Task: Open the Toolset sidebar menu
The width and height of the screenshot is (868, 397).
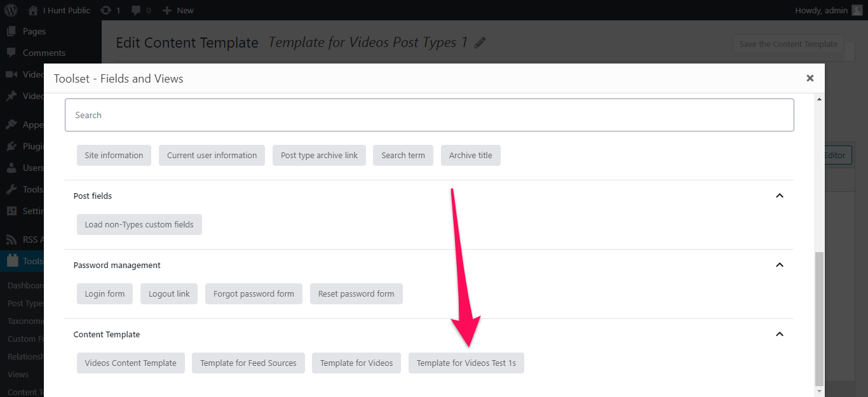Action: pyautogui.click(x=22, y=261)
